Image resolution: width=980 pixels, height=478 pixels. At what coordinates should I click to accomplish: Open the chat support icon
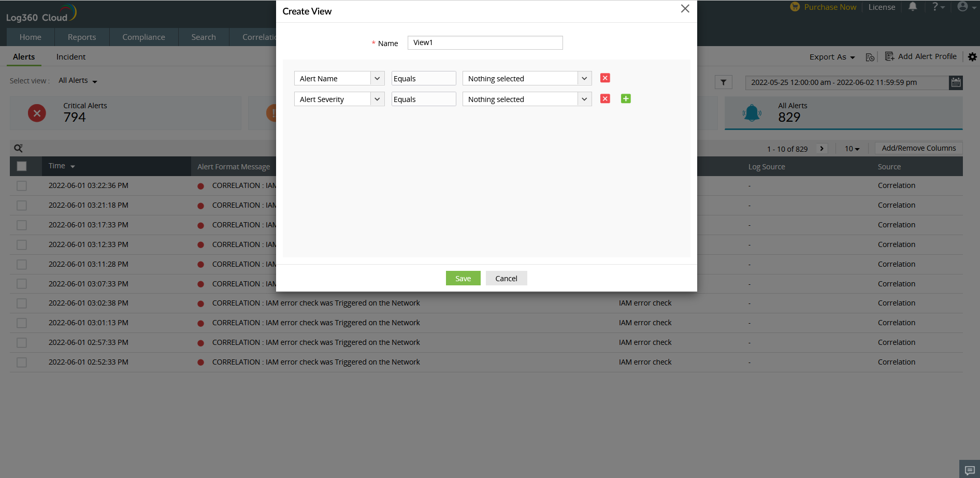(x=970, y=470)
